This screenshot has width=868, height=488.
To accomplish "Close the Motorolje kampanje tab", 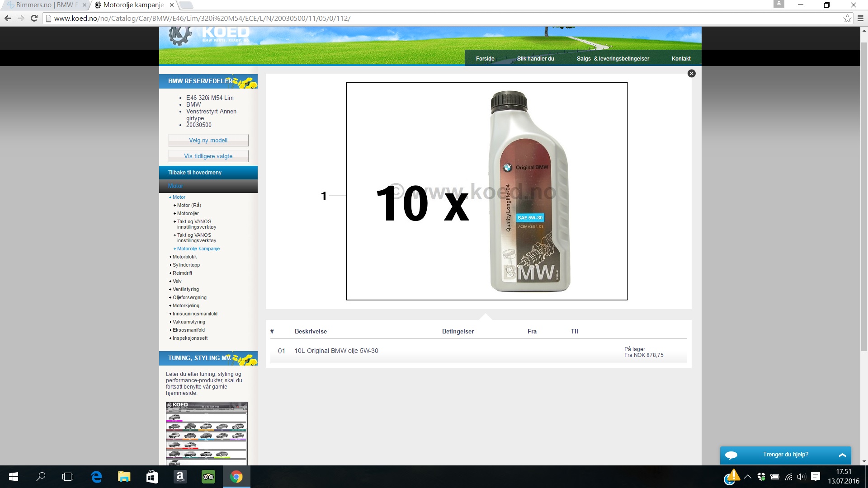I will (x=171, y=5).
